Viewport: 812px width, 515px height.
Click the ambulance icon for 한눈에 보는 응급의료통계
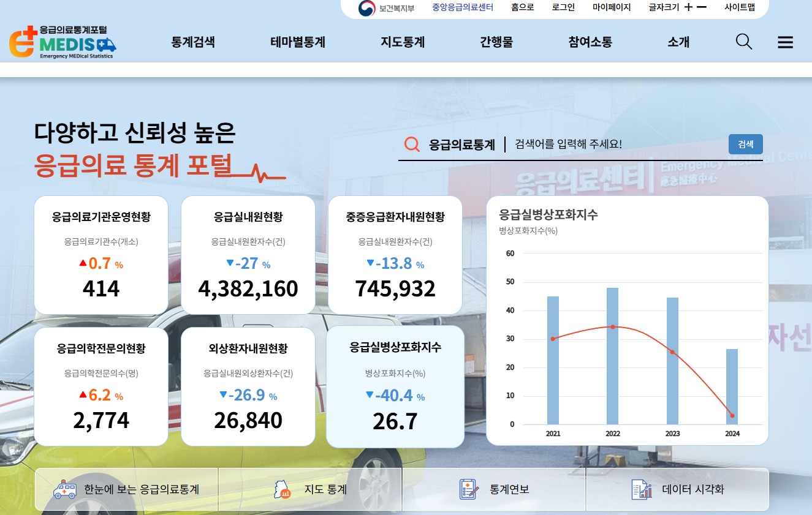click(x=65, y=490)
